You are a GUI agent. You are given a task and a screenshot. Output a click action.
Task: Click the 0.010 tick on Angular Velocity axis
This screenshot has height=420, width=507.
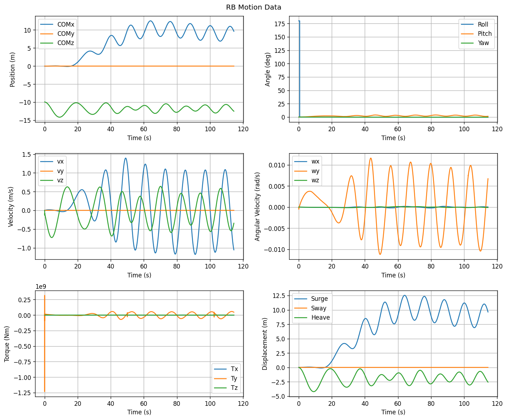pos(278,165)
